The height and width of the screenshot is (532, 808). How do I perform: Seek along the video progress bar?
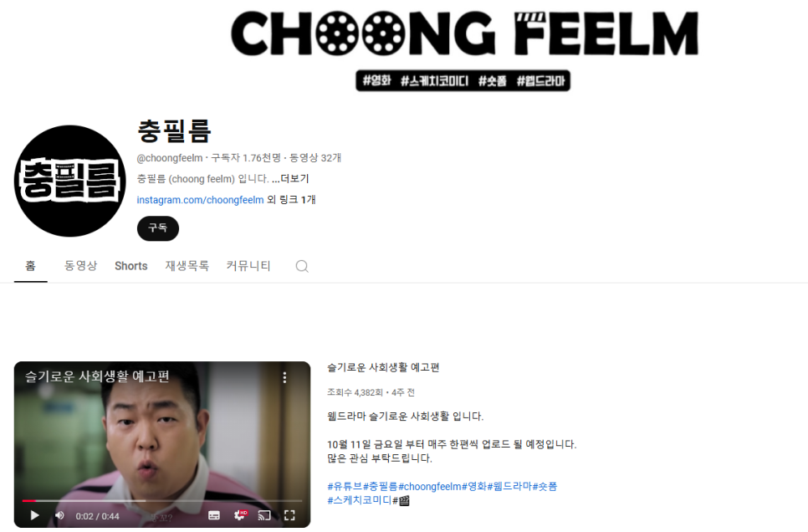click(x=161, y=500)
